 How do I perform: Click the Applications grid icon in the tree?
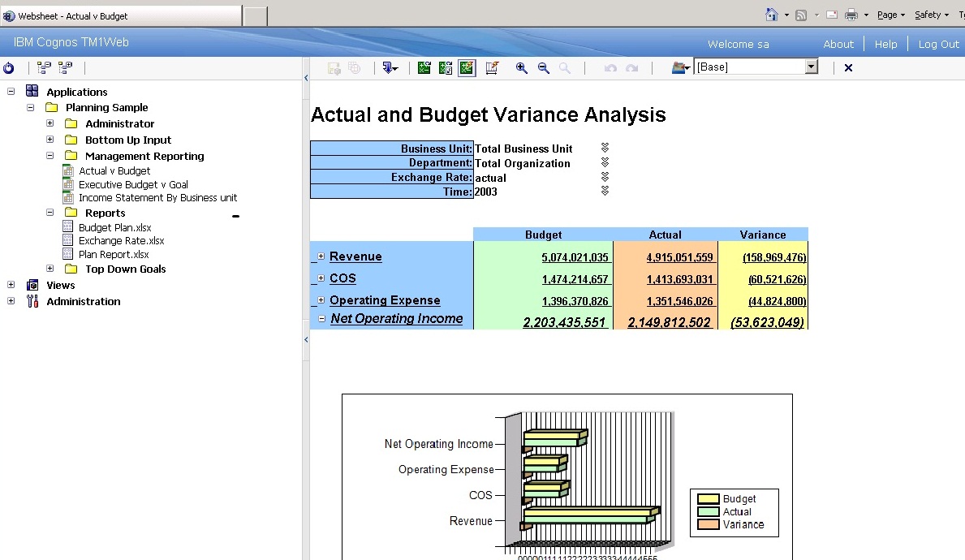coord(32,91)
